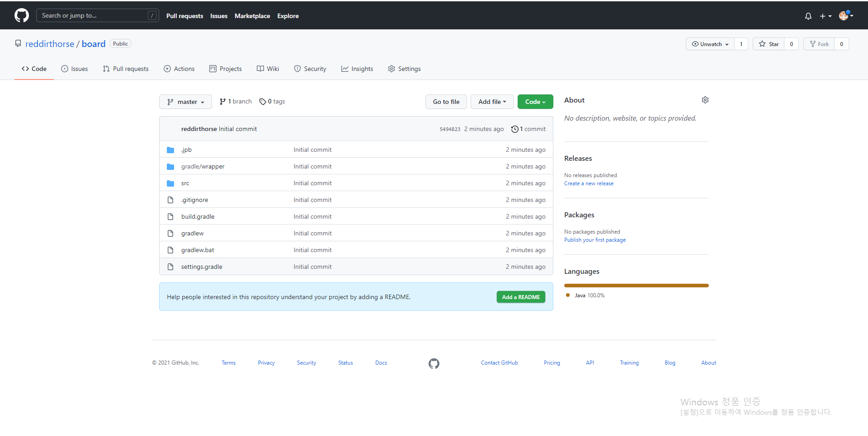Expand the plus create-new menu
Image resolution: width=868 pixels, height=436 pixels.
pos(826,16)
